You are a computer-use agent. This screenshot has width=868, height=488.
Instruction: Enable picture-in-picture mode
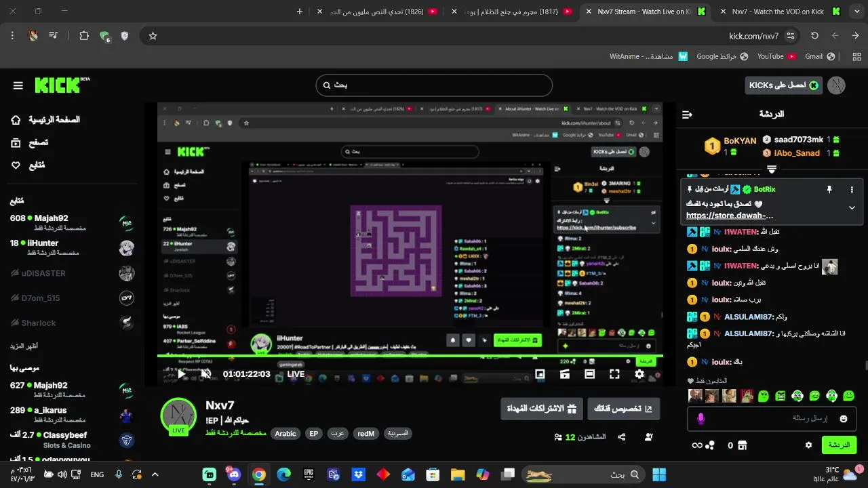(x=540, y=374)
